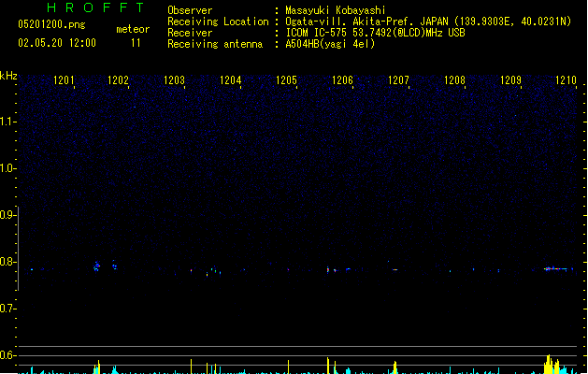Click the 1208 time axis label
Screen dimensions: 588x374
click(x=454, y=80)
